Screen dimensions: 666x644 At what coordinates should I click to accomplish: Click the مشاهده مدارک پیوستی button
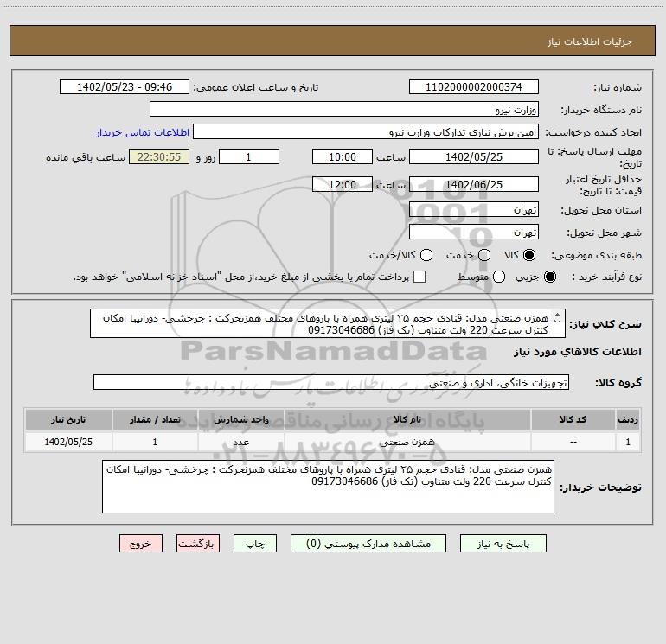coord(368,544)
